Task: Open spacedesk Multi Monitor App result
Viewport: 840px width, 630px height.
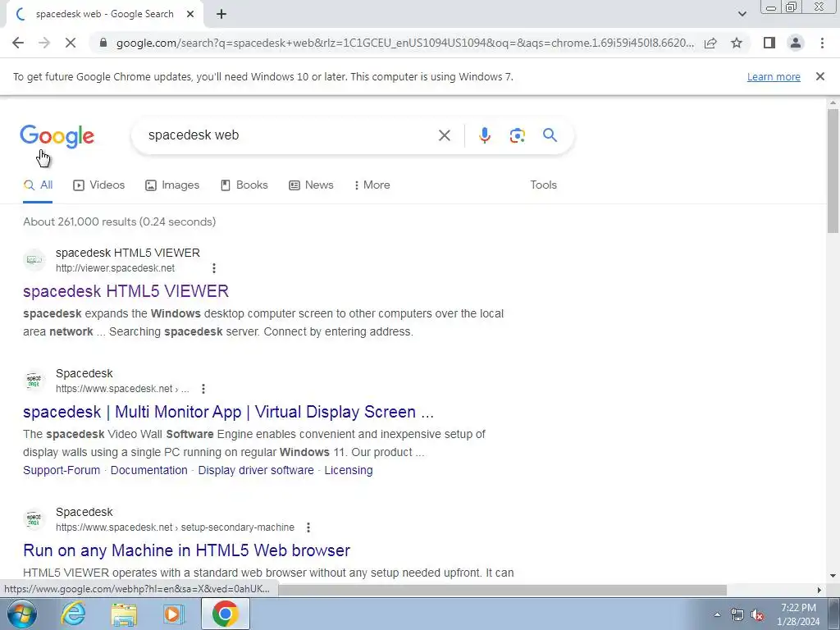Action: [228, 412]
